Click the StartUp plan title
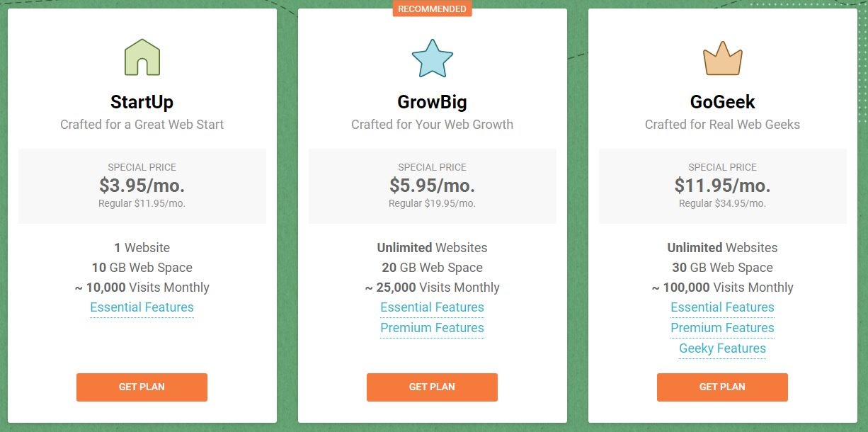This screenshot has width=868, height=432. pyautogui.click(x=142, y=102)
